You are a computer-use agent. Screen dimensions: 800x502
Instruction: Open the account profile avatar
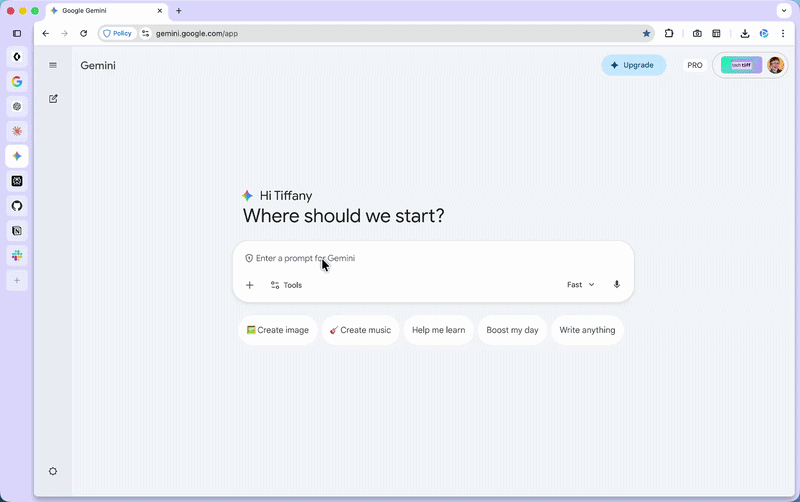776,65
